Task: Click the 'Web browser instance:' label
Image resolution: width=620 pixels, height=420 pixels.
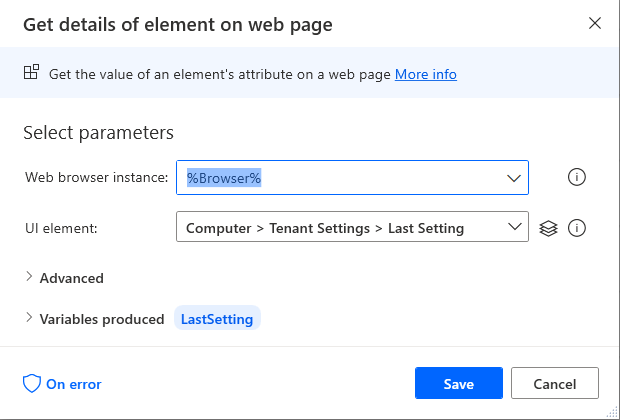Action: (x=96, y=177)
